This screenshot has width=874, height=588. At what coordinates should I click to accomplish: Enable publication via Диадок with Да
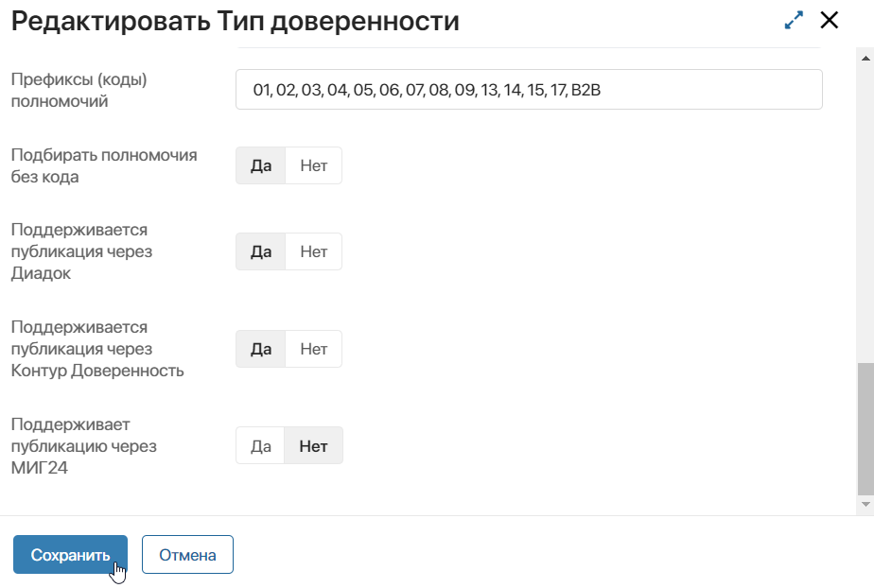click(x=261, y=251)
